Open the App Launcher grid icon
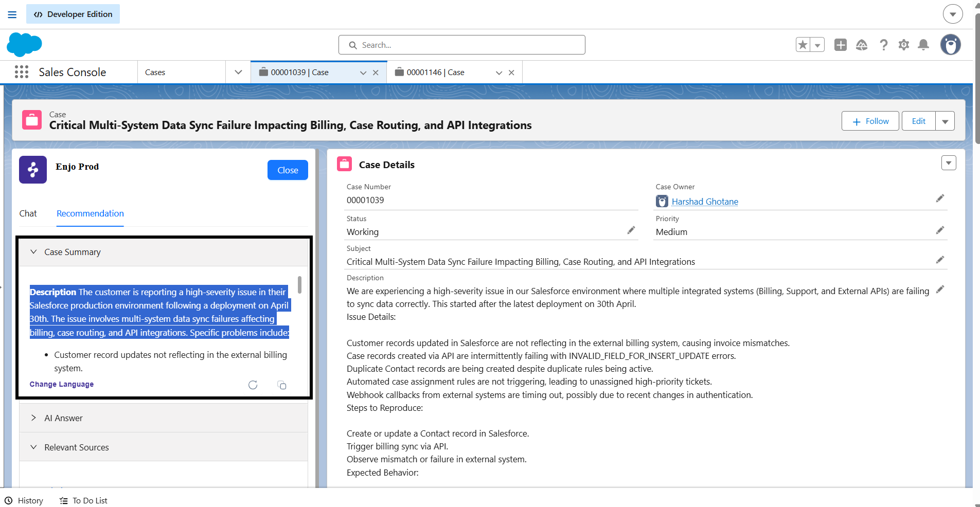The image size is (980, 507). coord(22,72)
